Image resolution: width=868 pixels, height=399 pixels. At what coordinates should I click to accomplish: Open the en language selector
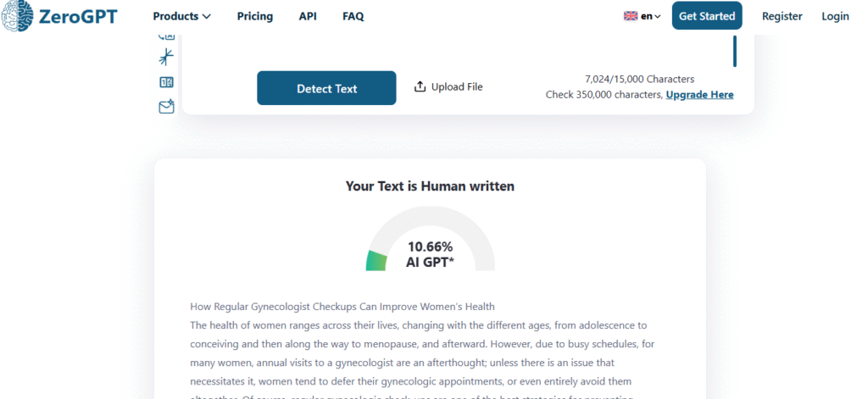(643, 16)
